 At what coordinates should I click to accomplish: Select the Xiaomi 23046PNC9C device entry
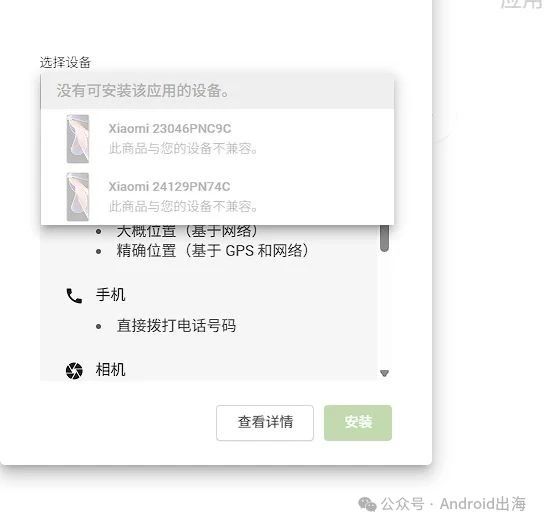coord(217,138)
